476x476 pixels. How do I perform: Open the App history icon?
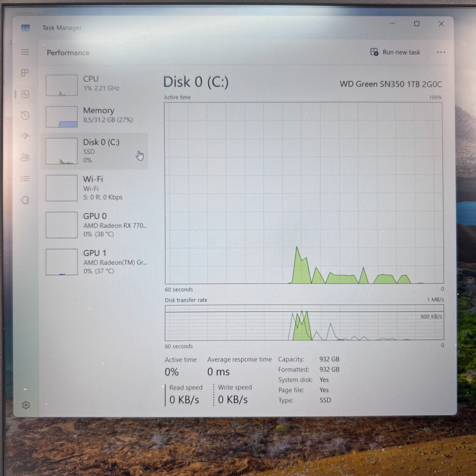tap(25, 115)
